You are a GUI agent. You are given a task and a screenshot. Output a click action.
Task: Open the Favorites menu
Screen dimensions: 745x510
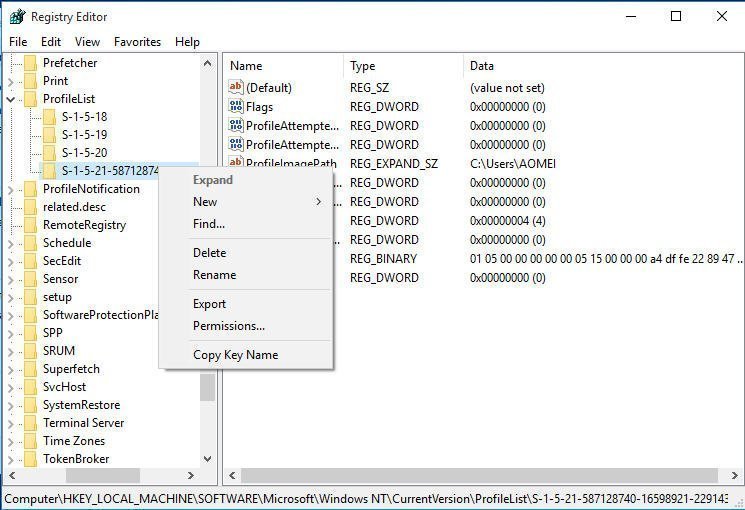[137, 42]
